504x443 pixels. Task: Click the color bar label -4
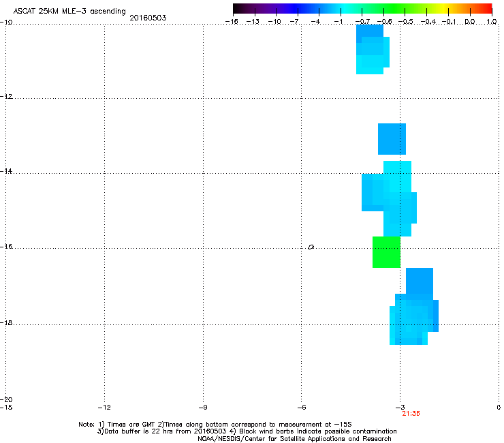[x=317, y=22]
